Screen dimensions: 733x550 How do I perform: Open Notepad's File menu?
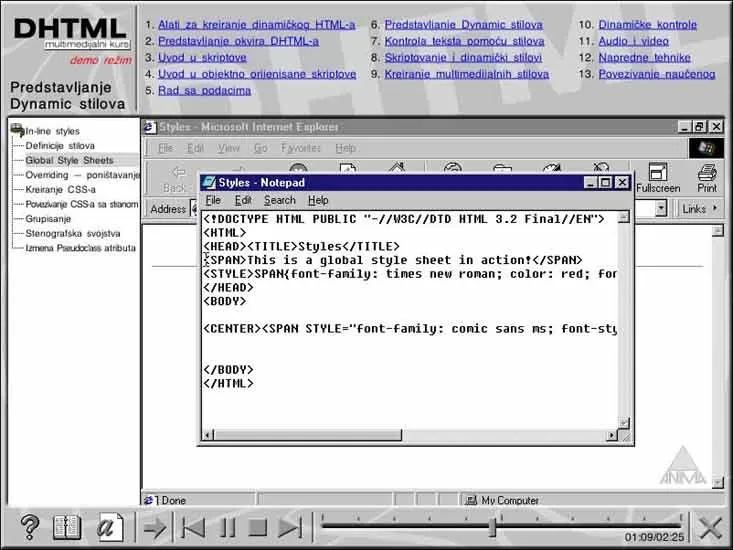coord(213,200)
